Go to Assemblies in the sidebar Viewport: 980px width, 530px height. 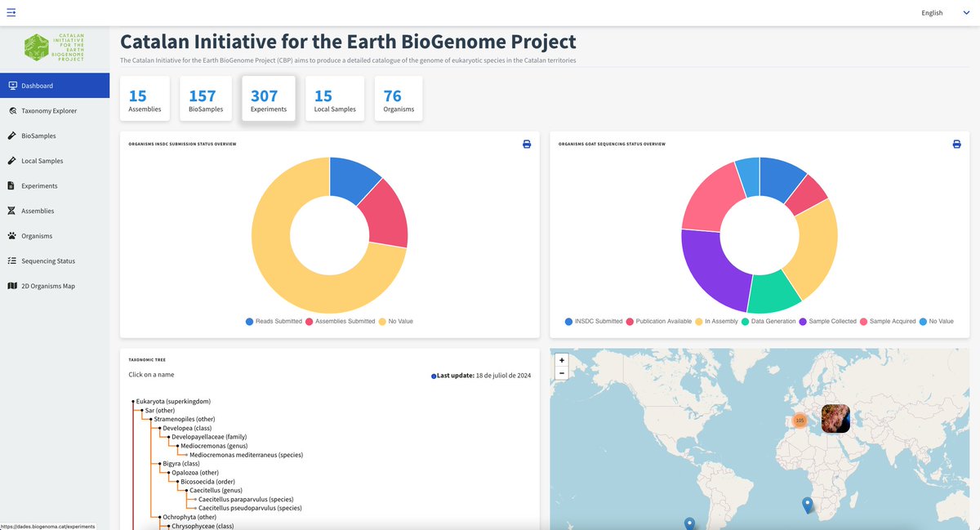click(55, 211)
